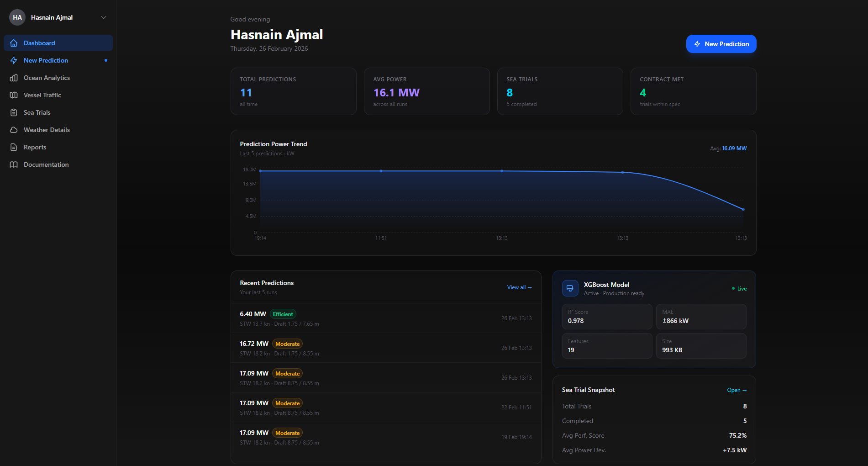Select the New Prediction lightning bolt icon

click(x=14, y=60)
